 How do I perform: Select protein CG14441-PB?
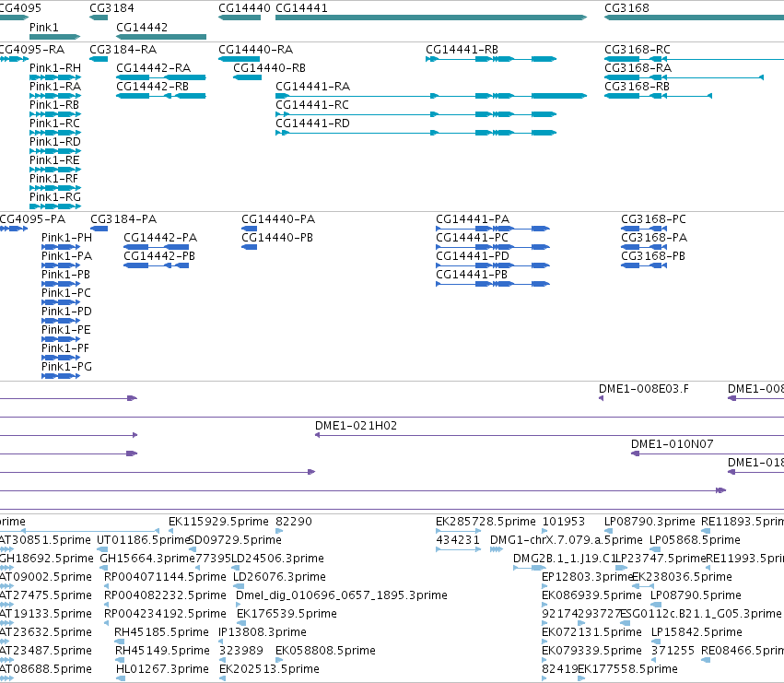[472, 275]
